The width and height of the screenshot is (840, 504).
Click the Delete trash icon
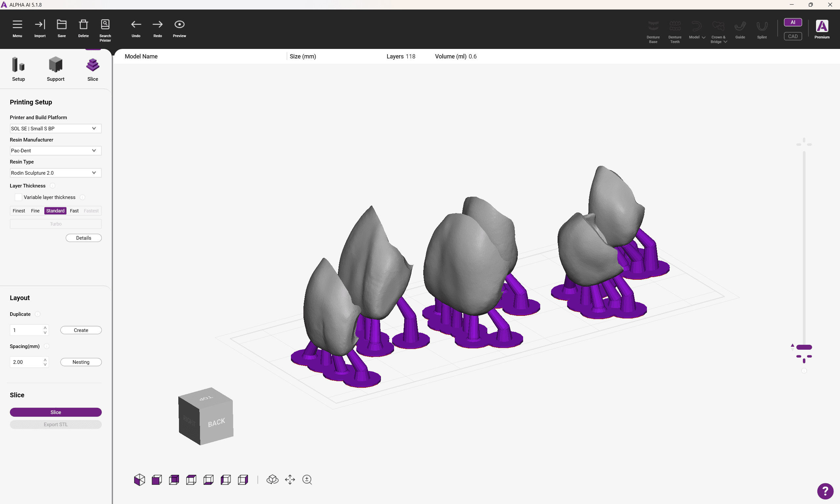click(83, 24)
